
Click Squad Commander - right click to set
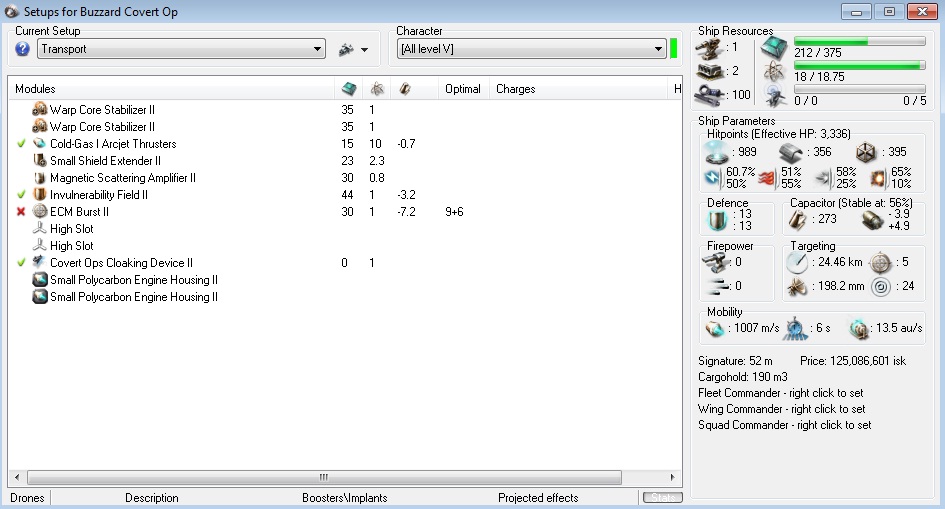tap(784, 425)
